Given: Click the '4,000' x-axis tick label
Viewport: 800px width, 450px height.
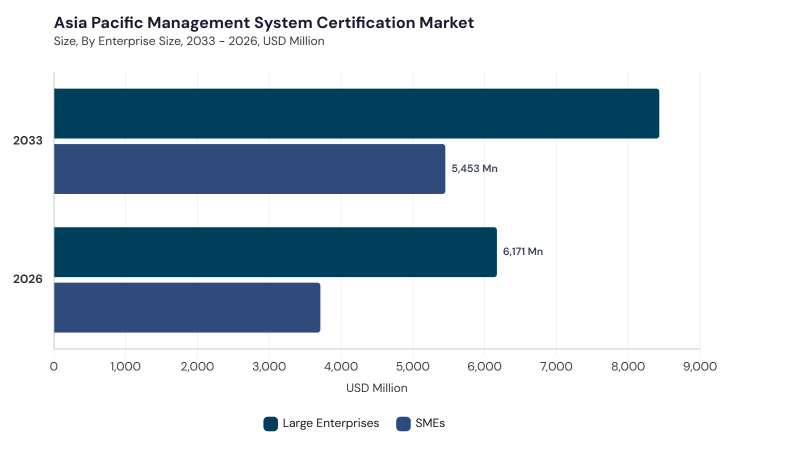Looking at the screenshot, I should [x=341, y=366].
